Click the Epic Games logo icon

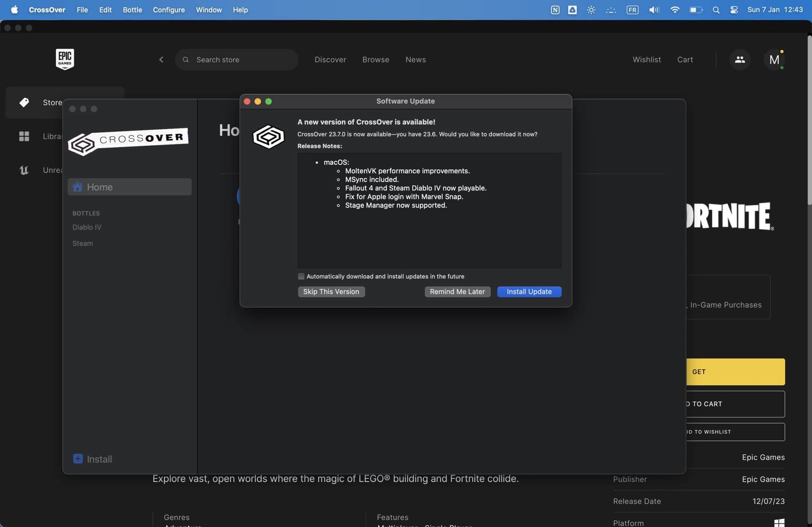click(x=65, y=59)
